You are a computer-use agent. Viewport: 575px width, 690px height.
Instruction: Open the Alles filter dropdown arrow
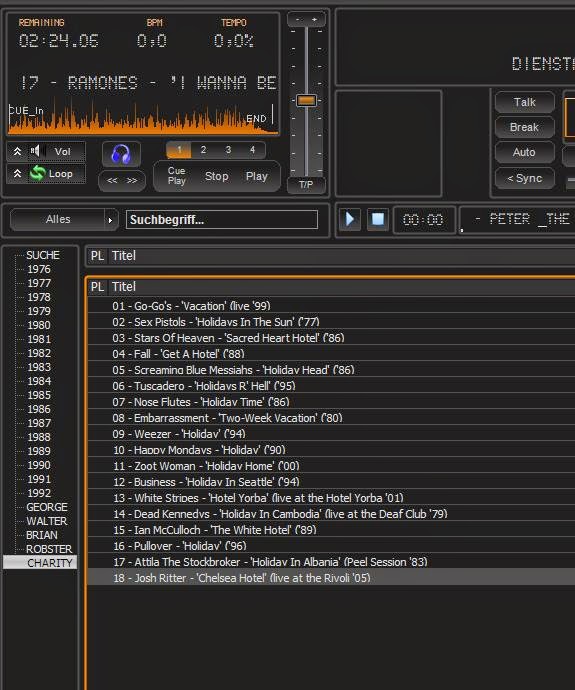110,220
